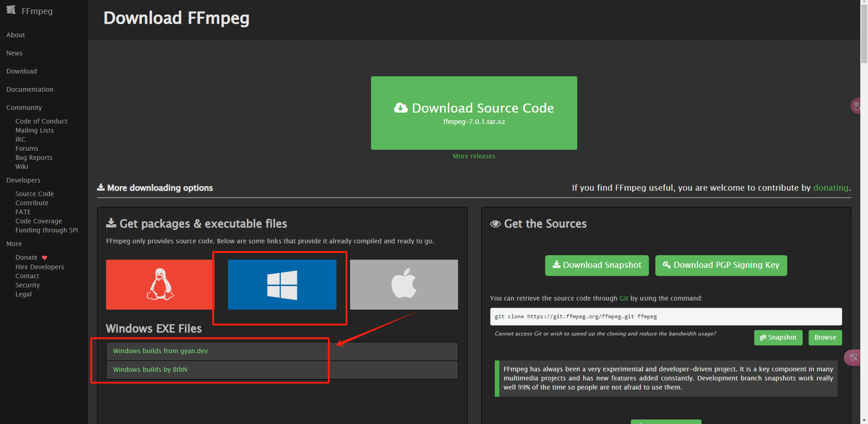The width and height of the screenshot is (868, 424).
Task: Click the Download Snapshot button
Action: point(596,265)
